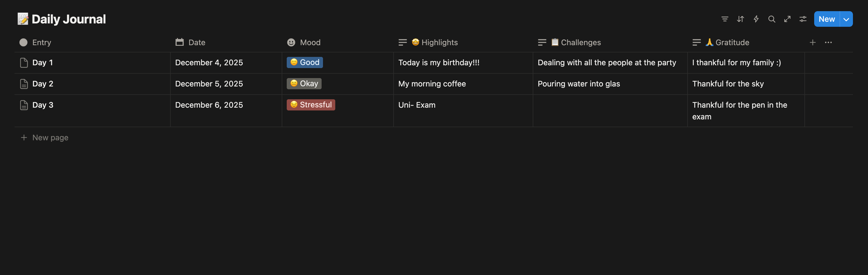The image size is (868, 275).
Task: Click the search magnifier icon
Action: pyautogui.click(x=771, y=19)
